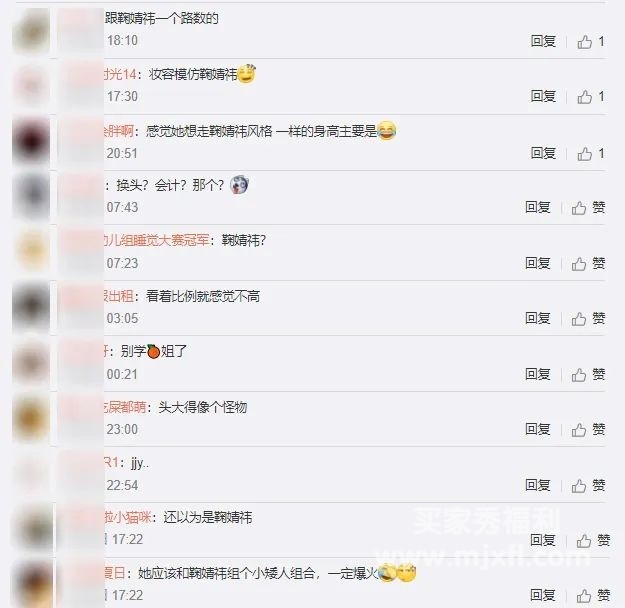The image size is (625, 608).
Task: Like the 07:43 换头 comment
Action: [x=588, y=208]
